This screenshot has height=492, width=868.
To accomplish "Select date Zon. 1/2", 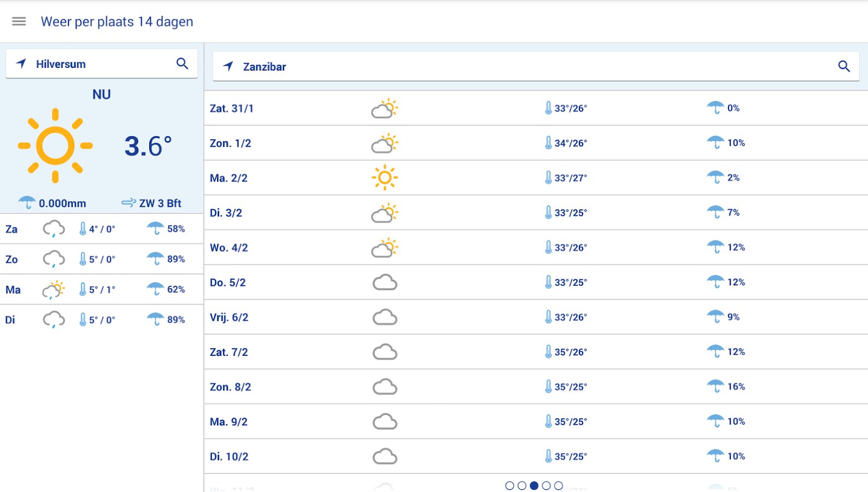I will [x=231, y=143].
